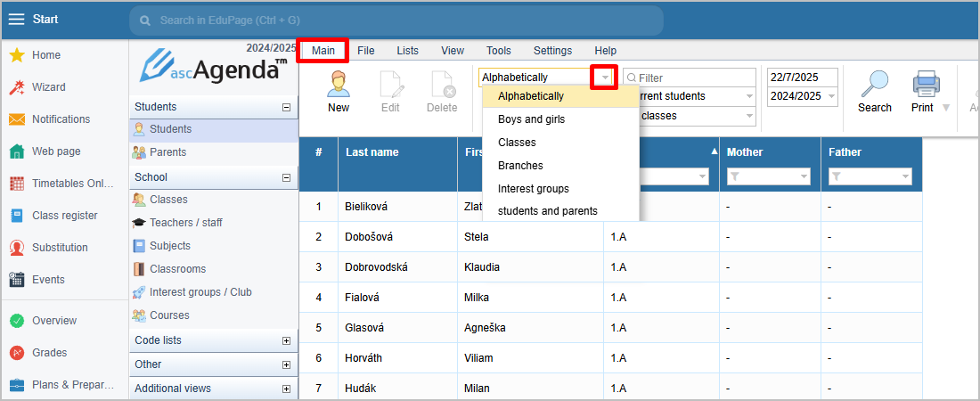980x401 pixels.
Task: Open the Settings menu
Action: click(x=553, y=51)
